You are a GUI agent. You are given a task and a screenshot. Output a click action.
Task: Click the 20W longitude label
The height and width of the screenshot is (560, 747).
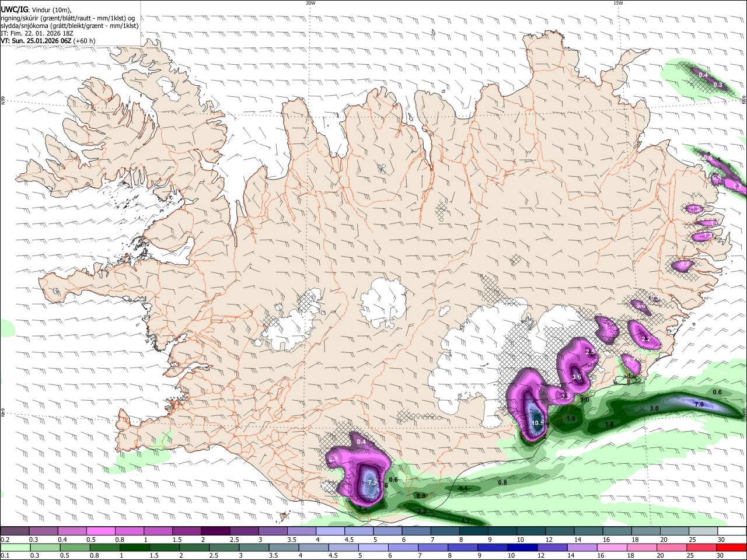pyautogui.click(x=310, y=3)
